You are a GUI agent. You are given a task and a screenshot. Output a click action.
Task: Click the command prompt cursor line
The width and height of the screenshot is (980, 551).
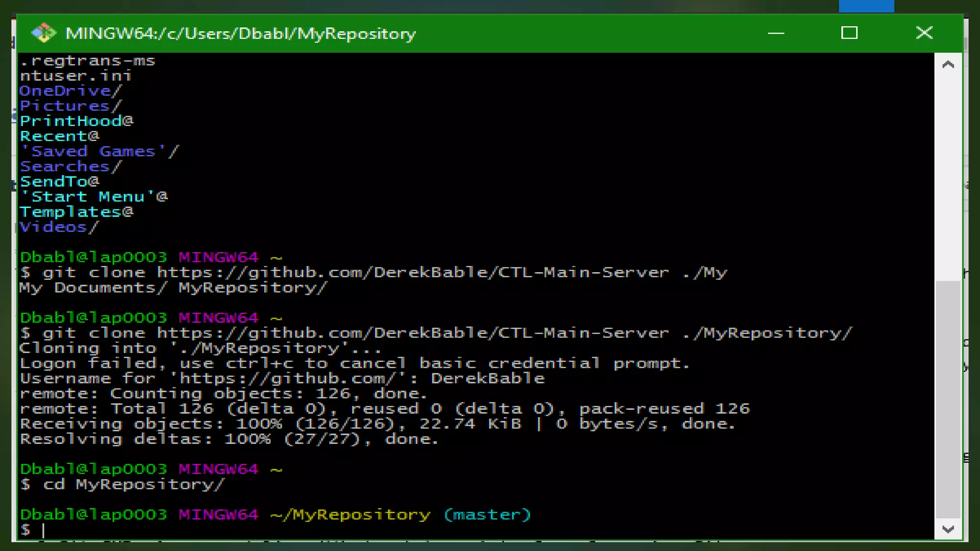click(x=44, y=530)
